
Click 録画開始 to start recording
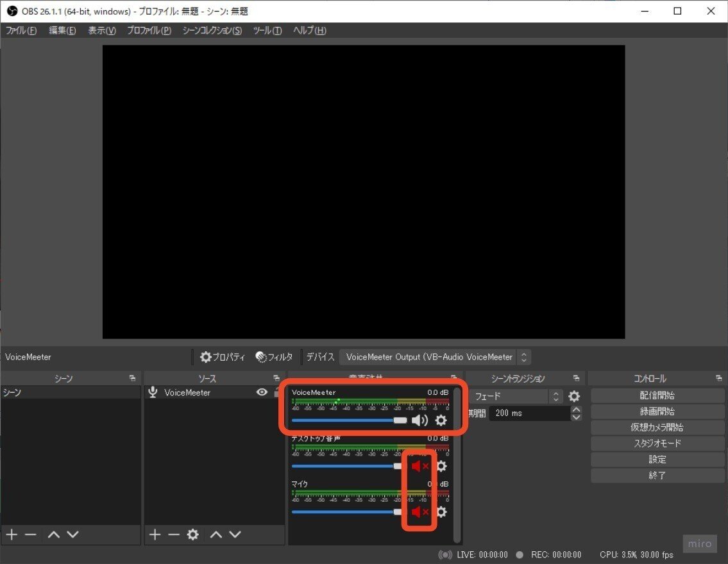tap(657, 411)
